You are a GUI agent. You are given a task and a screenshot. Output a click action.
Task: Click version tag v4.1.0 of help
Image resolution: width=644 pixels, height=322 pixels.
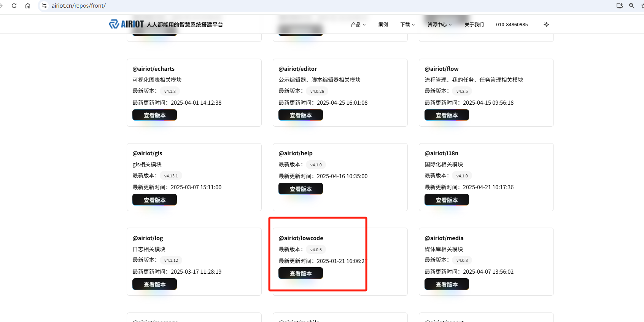[316, 165]
